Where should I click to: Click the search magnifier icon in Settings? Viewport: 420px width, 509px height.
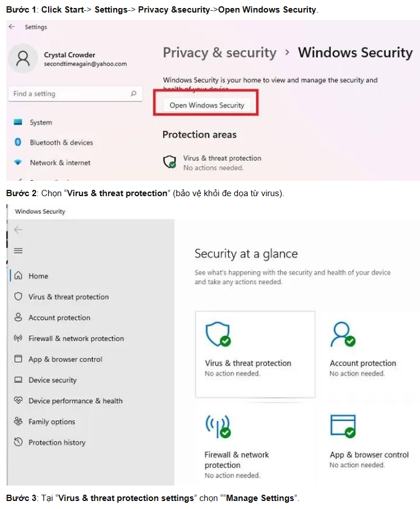(x=133, y=94)
